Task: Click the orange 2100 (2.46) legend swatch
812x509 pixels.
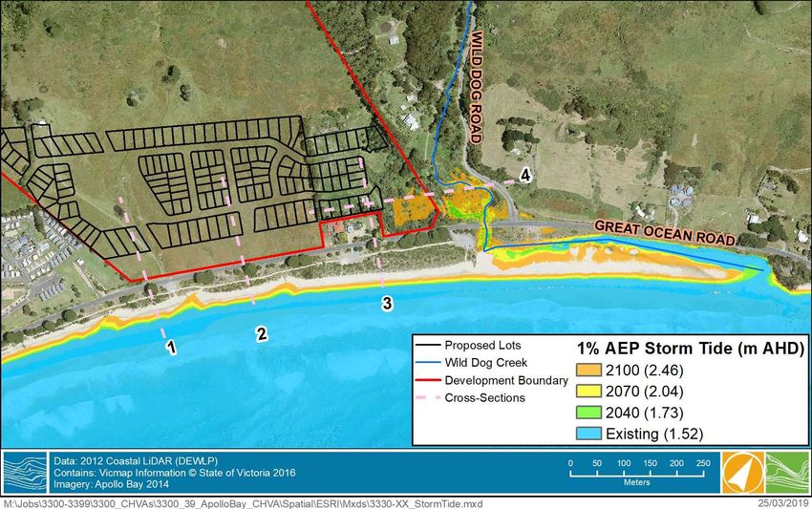Action: coord(588,370)
